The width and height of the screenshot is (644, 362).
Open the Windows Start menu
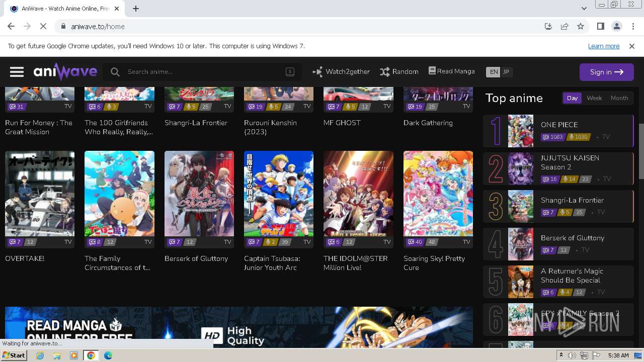click(14, 355)
